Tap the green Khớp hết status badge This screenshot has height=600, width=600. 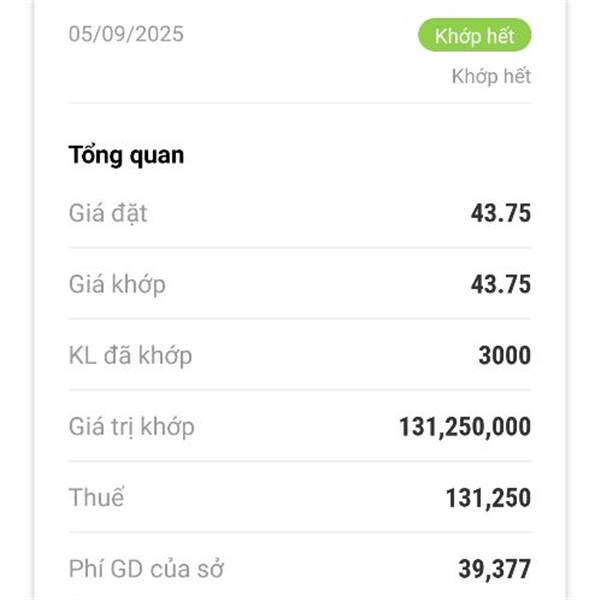[474, 35]
